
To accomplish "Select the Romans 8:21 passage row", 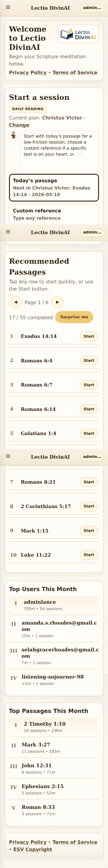I will coord(54,482).
